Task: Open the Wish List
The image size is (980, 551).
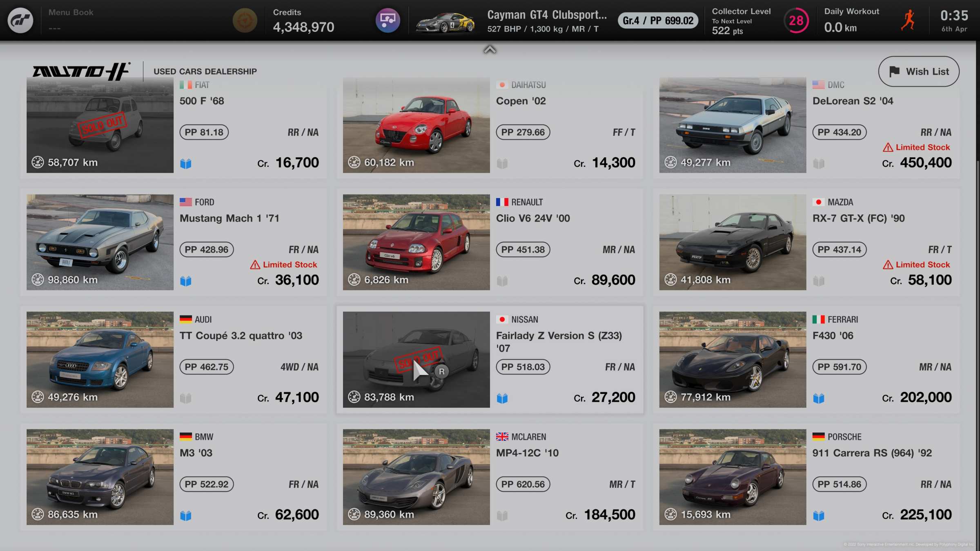Action: tap(919, 71)
